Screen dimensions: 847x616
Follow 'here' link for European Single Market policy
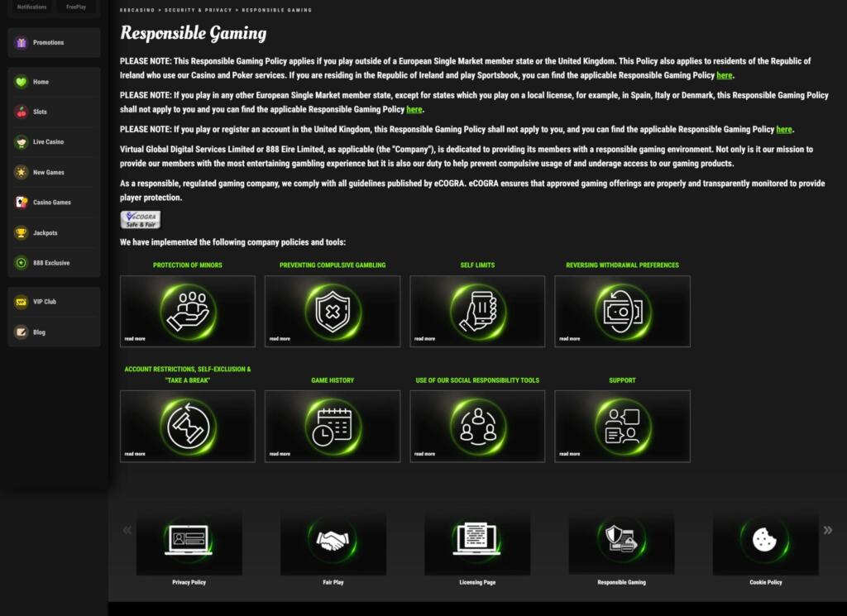(414, 110)
